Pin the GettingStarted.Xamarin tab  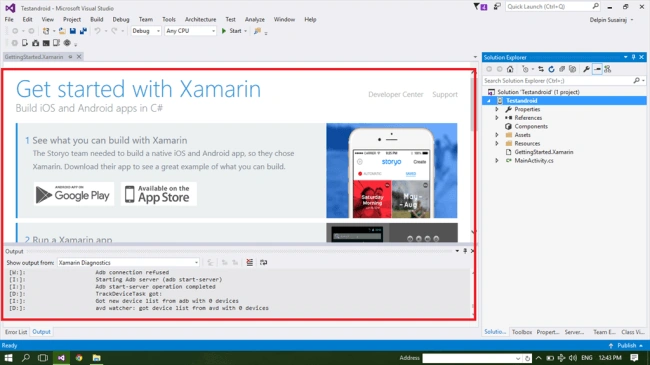[70, 57]
